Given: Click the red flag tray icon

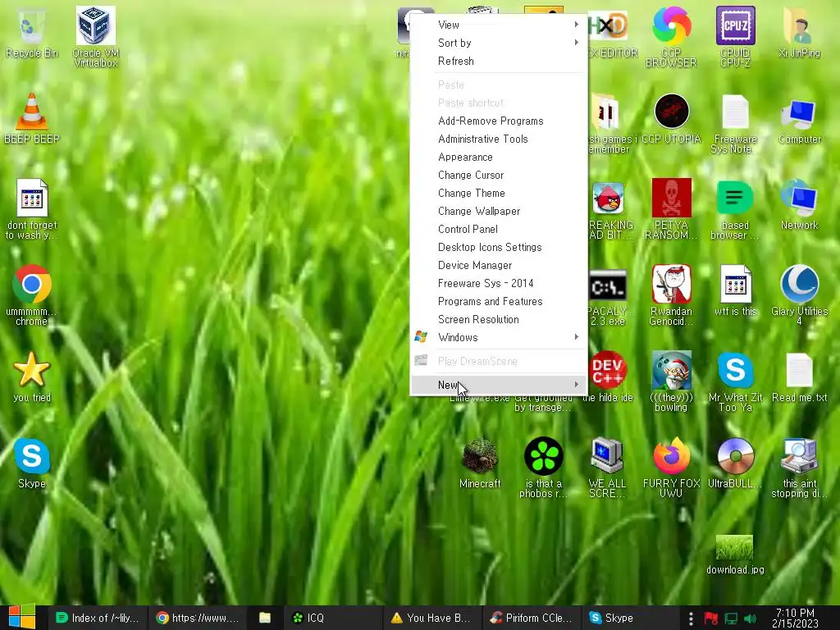Looking at the screenshot, I should (x=711, y=619).
